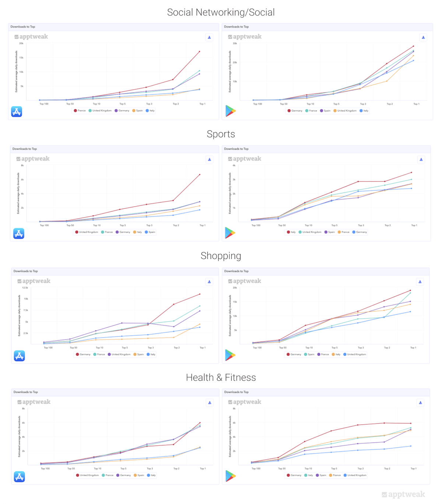Click 'Downloads to Top' header of Shopping Google Play chart

coord(236,271)
